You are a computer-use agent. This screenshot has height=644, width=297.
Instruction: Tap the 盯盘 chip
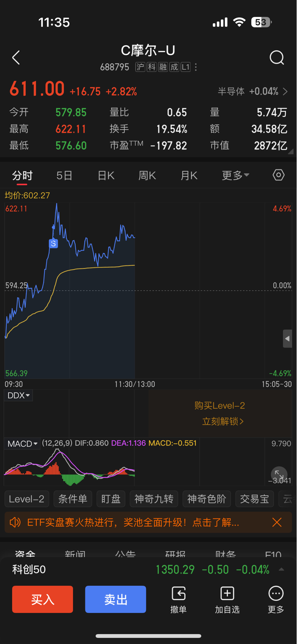coord(111,499)
